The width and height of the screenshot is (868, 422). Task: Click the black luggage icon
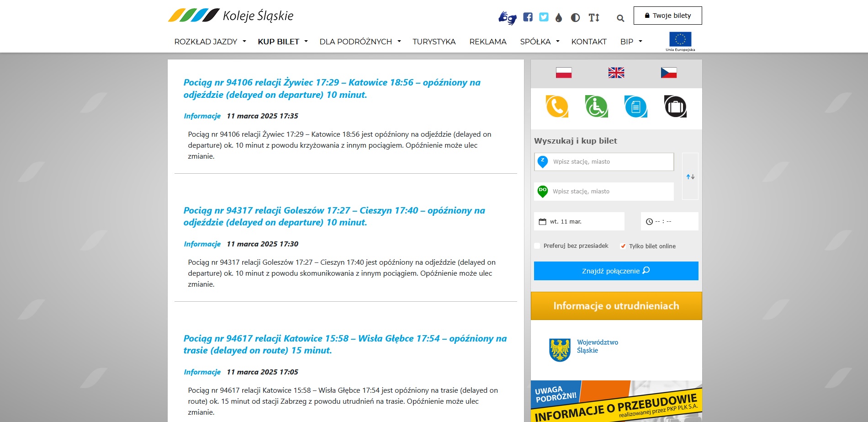pyautogui.click(x=675, y=107)
